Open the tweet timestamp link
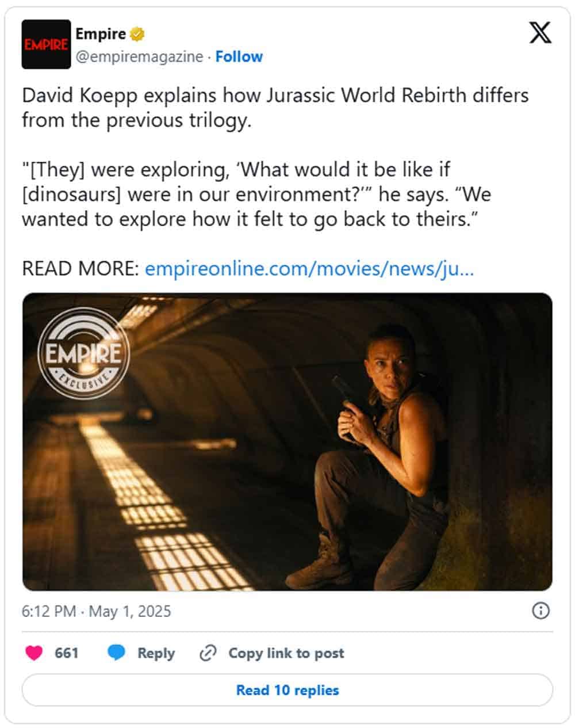This screenshot has height=728, width=575. coord(95,612)
